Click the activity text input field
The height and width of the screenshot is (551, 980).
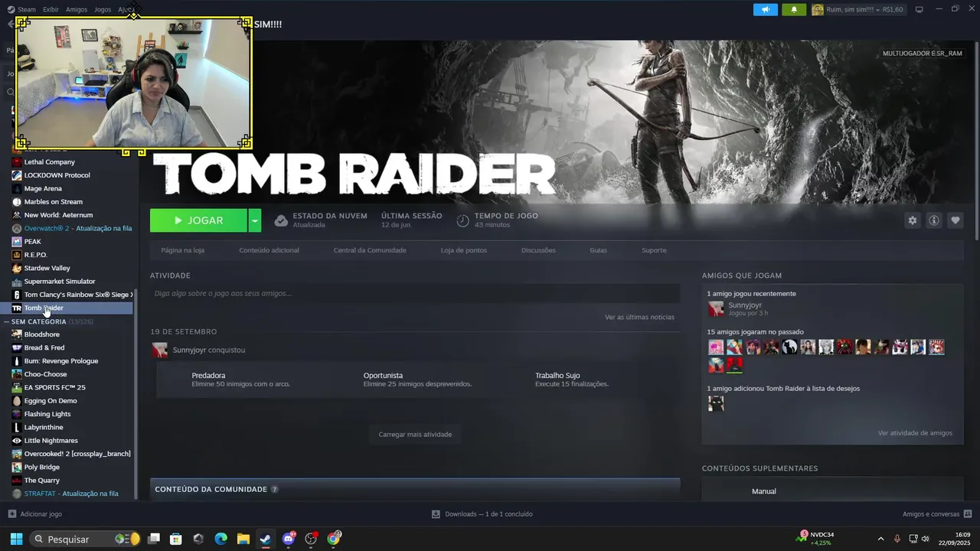click(x=415, y=293)
